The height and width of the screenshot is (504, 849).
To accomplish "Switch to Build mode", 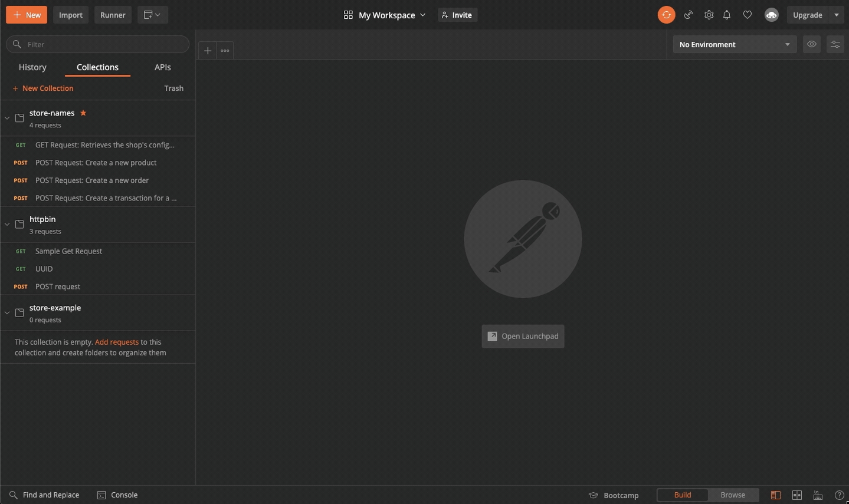I will pos(683,495).
